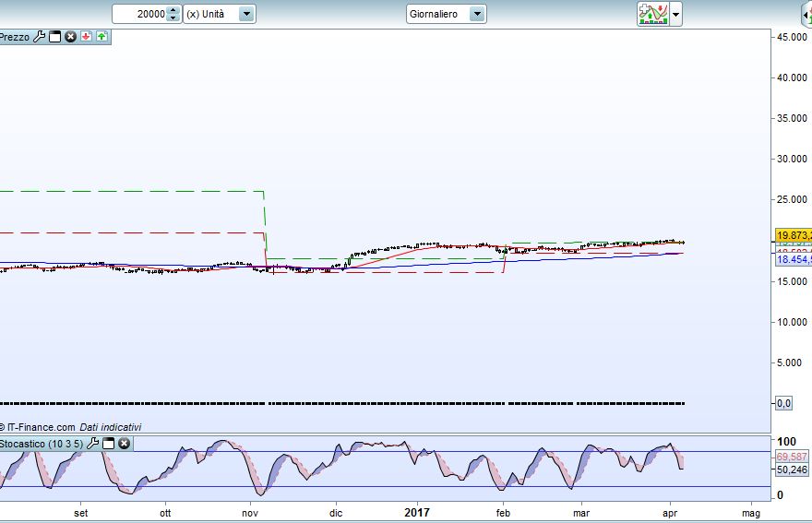
Task: Move Prezzo panel up with green arrow
Action: (x=101, y=37)
